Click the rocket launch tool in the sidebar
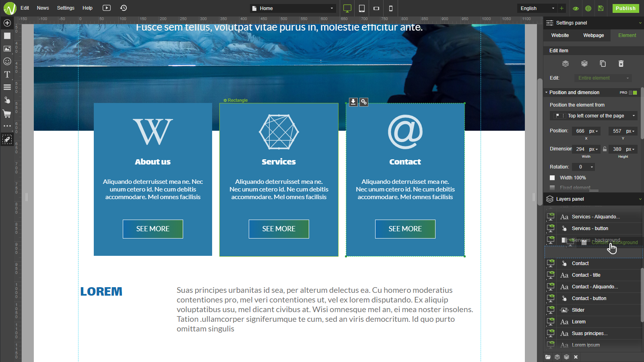The width and height of the screenshot is (644, 362). click(x=6, y=139)
